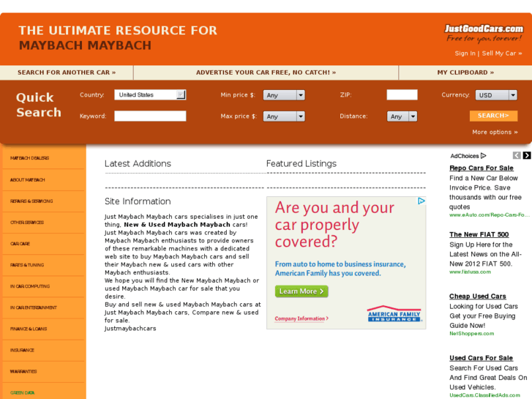Open the Country dropdown
The width and height of the screenshot is (532, 399).
[150, 94]
